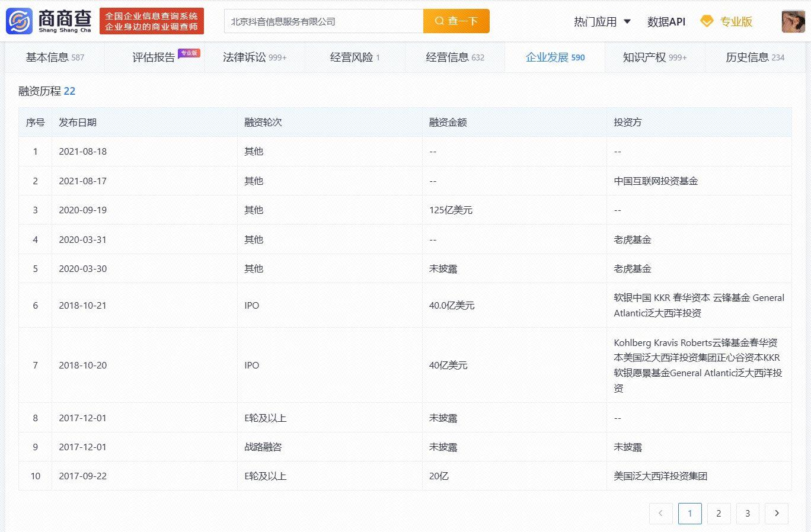Click the previous page arrow
This screenshot has width=811, height=532.
661,514
